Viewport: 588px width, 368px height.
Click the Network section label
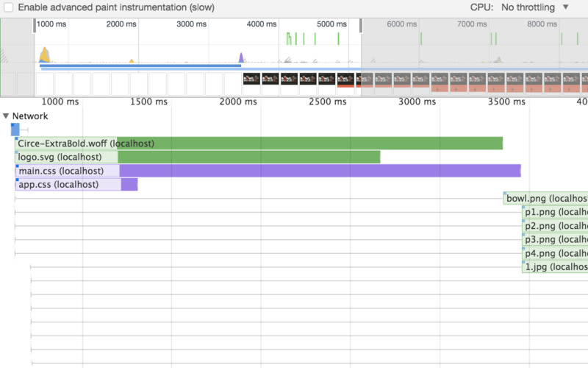point(30,116)
